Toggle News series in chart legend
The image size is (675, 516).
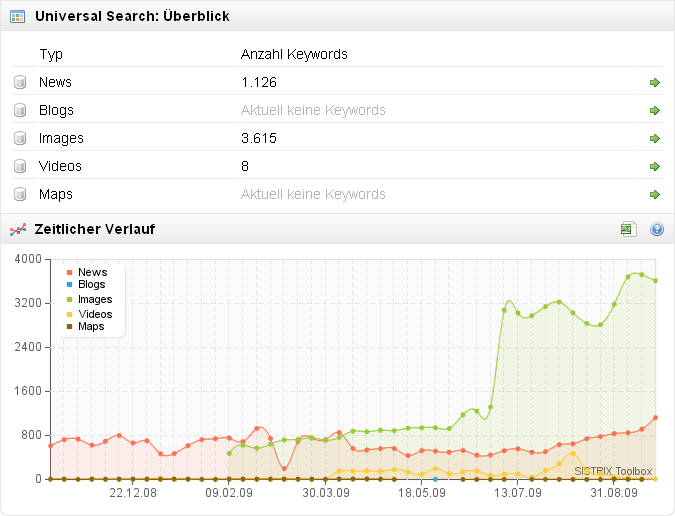(x=92, y=272)
